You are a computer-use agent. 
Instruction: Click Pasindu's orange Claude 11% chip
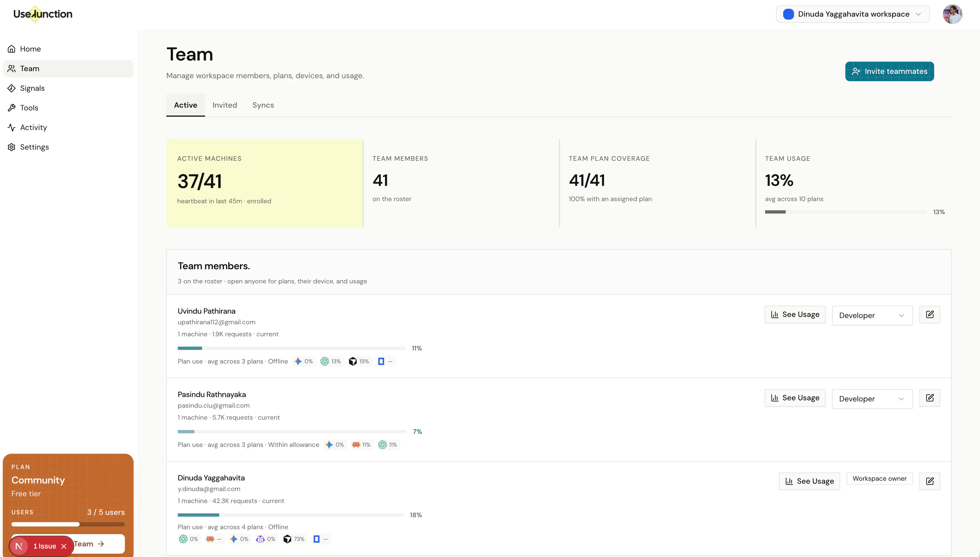361,444
